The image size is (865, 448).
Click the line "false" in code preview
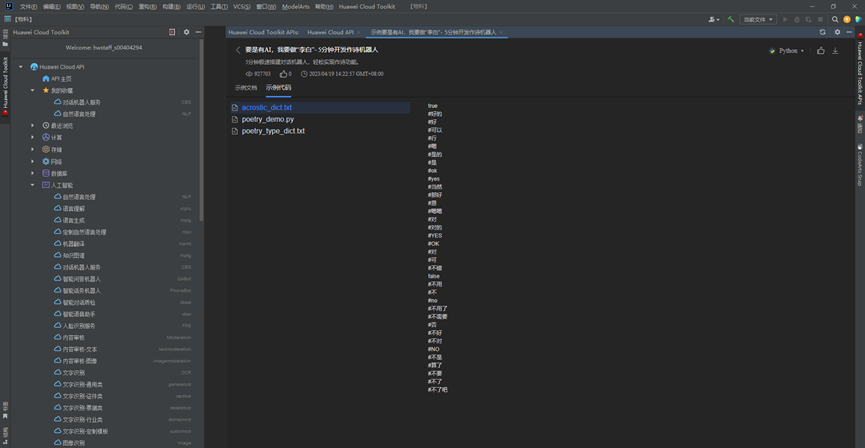click(434, 276)
